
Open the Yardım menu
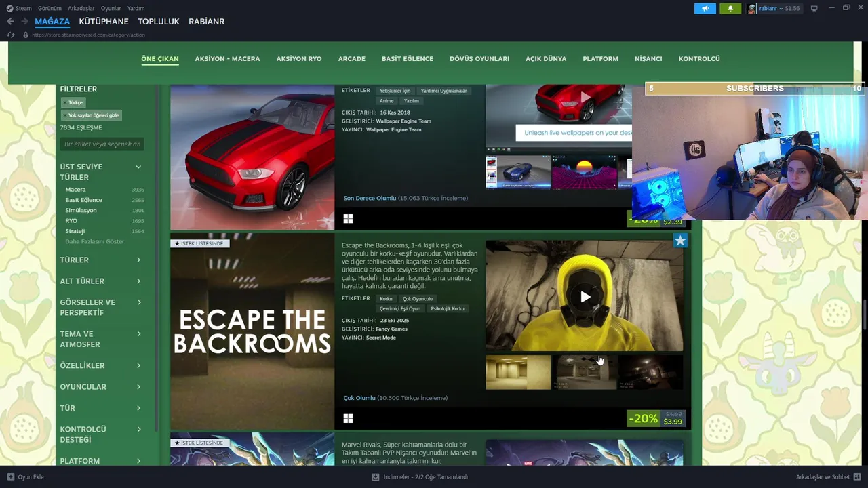136,8
